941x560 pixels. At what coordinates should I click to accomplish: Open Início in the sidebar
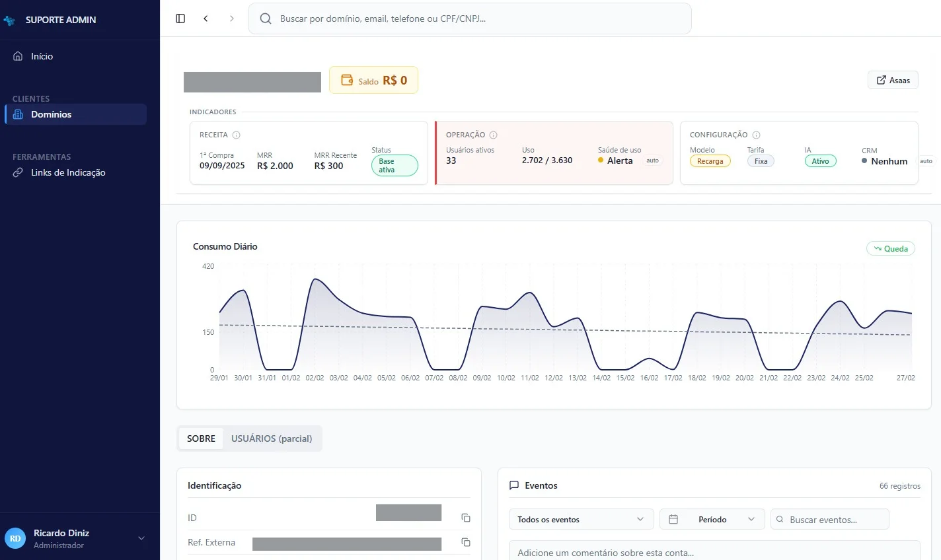click(75, 56)
